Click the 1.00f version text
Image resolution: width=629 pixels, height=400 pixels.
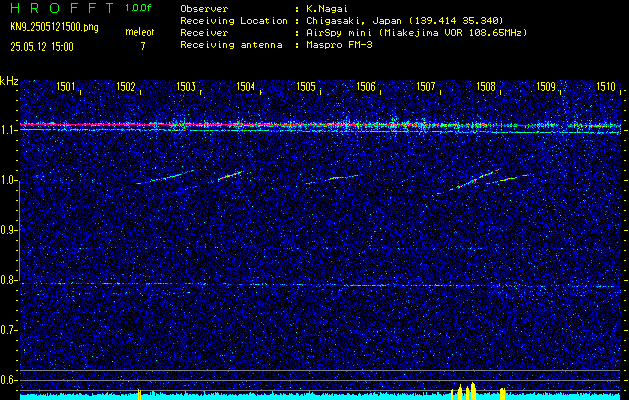click(x=138, y=8)
